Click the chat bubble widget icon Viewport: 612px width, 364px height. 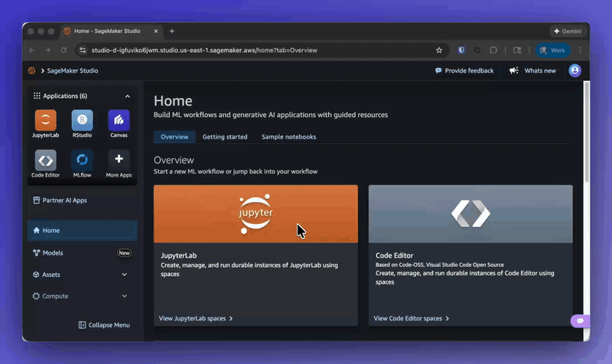click(x=580, y=320)
